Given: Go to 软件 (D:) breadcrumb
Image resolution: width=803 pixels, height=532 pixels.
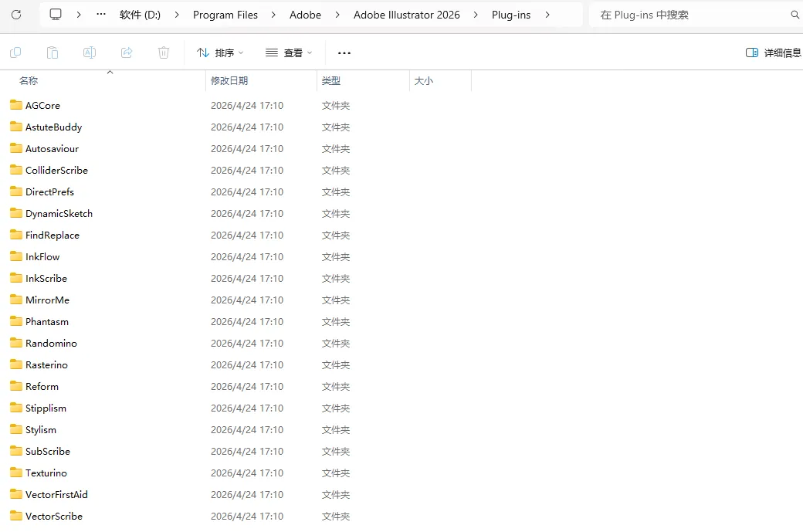Looking at the screenshot, I should click(x=140, y=15).
